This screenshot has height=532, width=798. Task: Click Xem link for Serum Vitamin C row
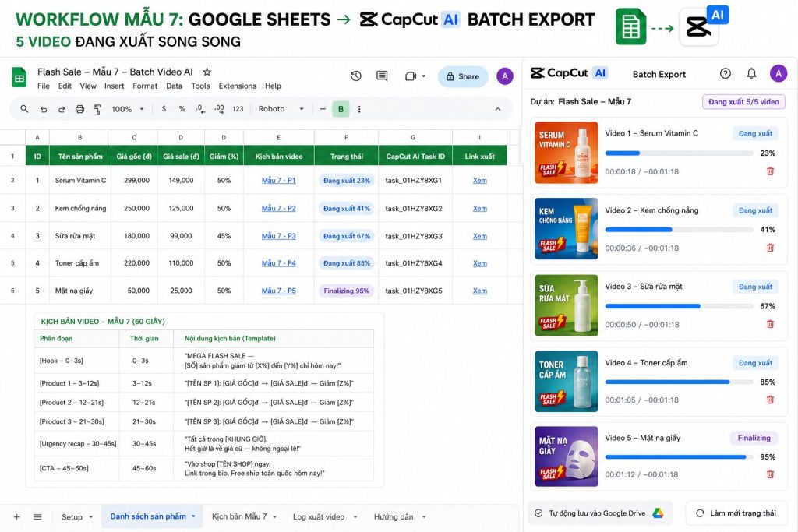[x=479, y=180]
